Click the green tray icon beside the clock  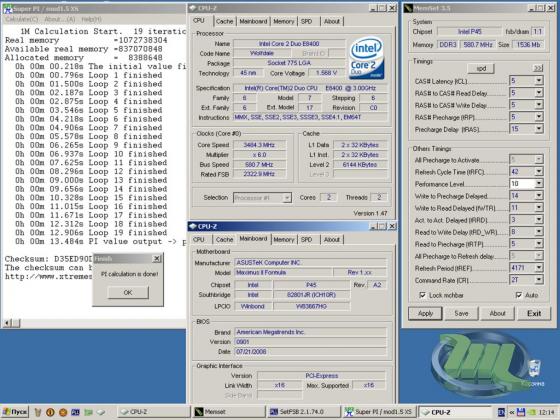(531, 412)
